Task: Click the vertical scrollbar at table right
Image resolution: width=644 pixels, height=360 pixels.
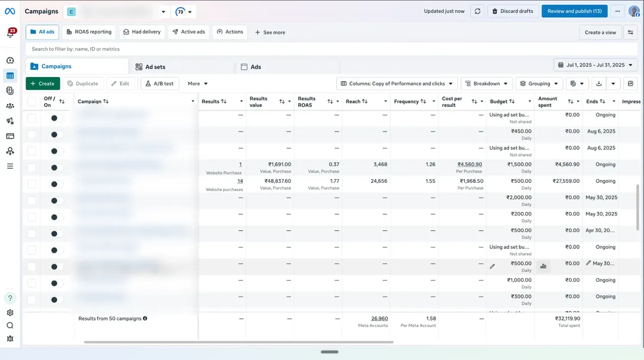Action: click(x=637, y=207)
